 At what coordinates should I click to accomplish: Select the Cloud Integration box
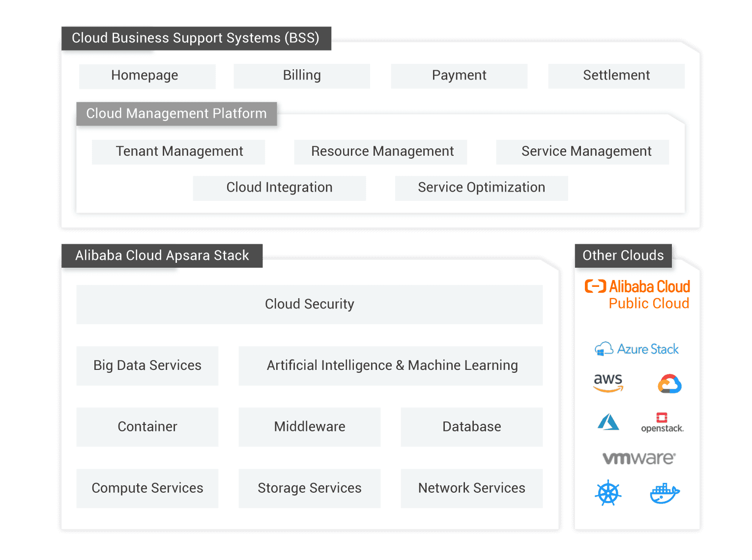[279, 188]
